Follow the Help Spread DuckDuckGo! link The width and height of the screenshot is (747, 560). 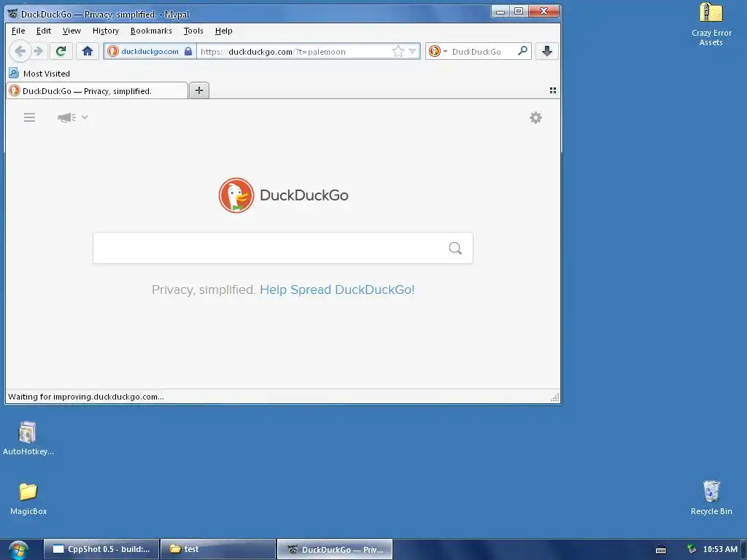(x=337, y=289)
